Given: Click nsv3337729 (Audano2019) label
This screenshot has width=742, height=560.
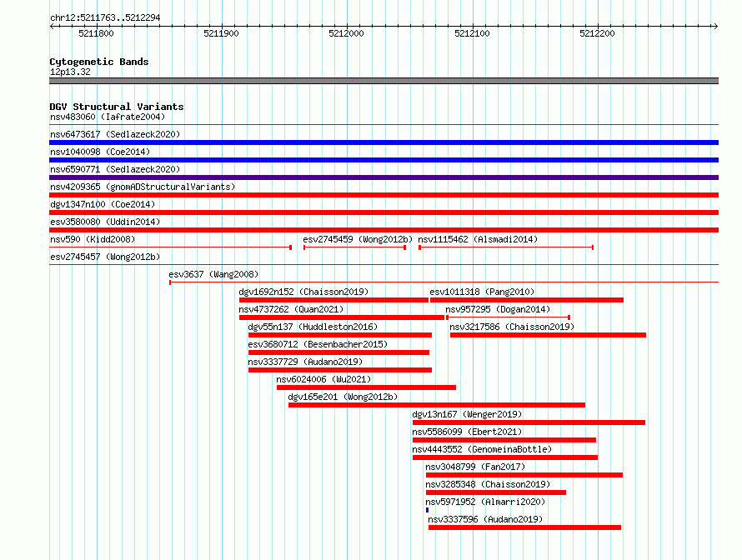Looking at the screenshot, I should click(305, 362).
